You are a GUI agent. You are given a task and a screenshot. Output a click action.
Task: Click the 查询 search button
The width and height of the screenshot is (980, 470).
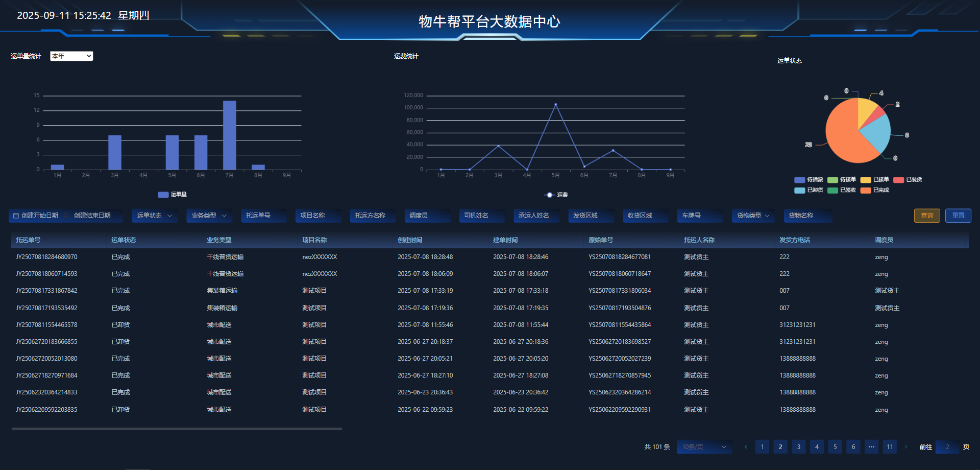pos(927,216)
